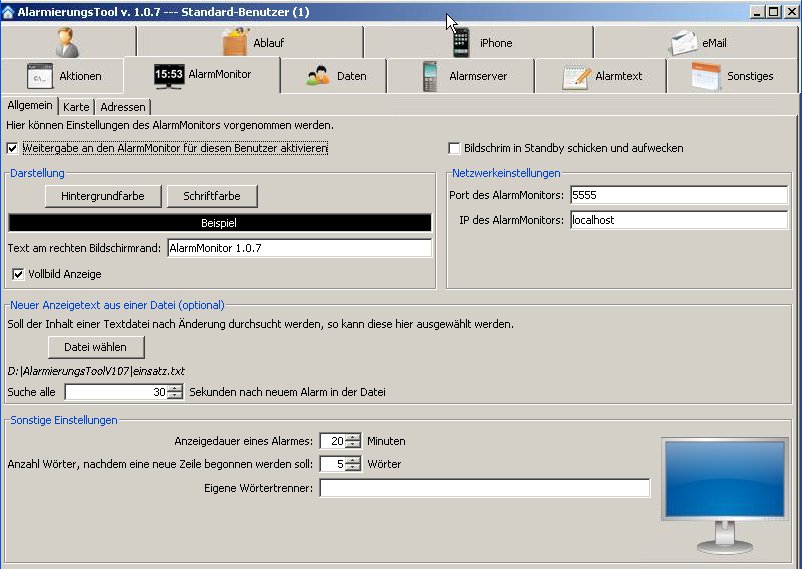Increase the Suche alle seconds spinner

[x=176, y=389]
